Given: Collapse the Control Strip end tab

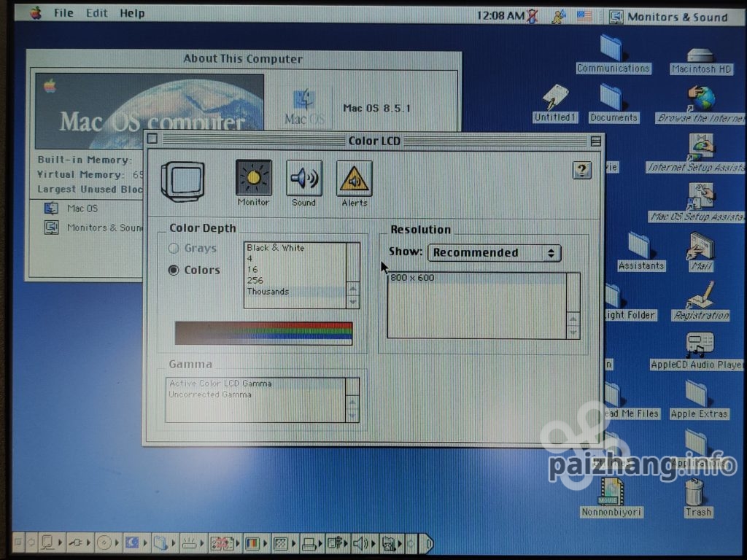Looking at the screenshot, I should pos(428,542).
